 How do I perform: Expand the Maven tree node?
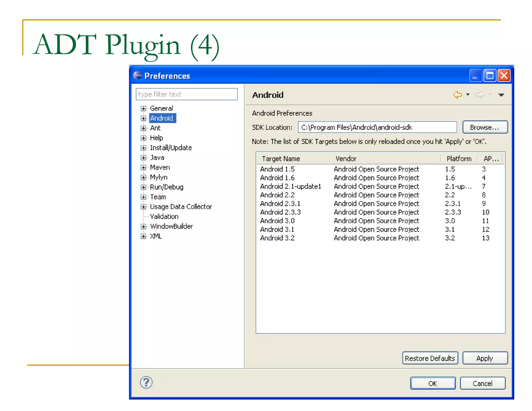tap(143, 168)
